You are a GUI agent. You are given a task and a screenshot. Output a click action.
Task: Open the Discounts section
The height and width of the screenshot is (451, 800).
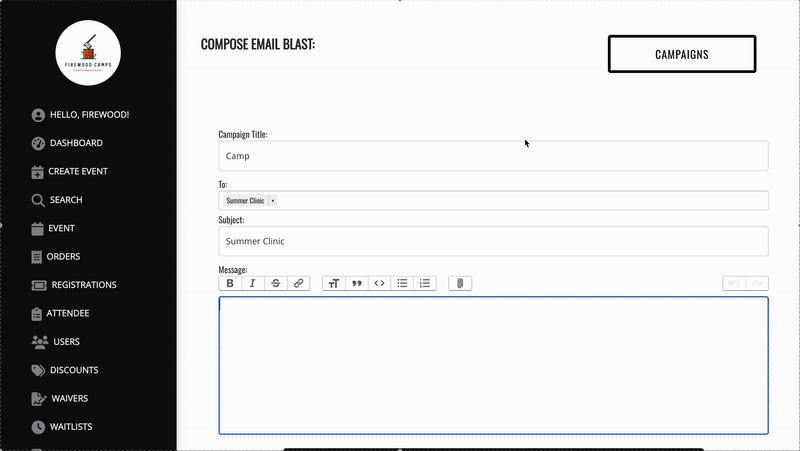click(74, 370)
